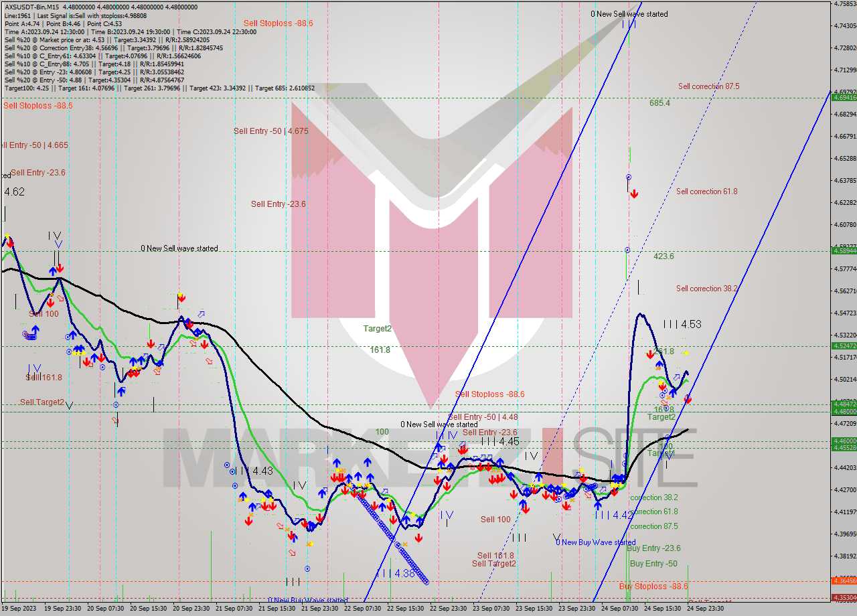The height and width of the screenshot is (616, 857).
Task: Select the 'I I I 4.45' wave label
Action: [500, 442]
